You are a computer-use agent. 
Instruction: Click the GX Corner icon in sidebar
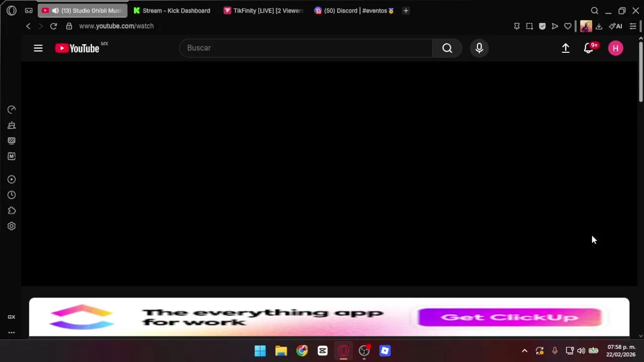(12, 317)
